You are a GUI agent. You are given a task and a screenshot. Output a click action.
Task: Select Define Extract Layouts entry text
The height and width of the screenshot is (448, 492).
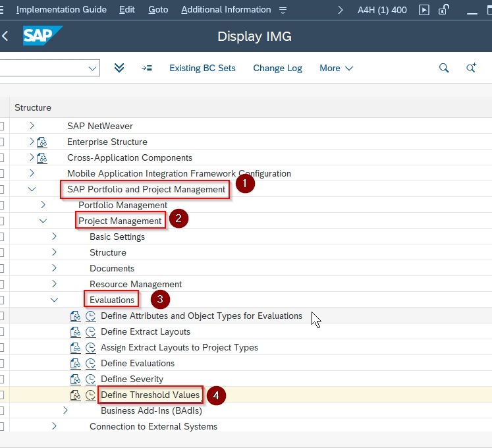pos(146,332)
